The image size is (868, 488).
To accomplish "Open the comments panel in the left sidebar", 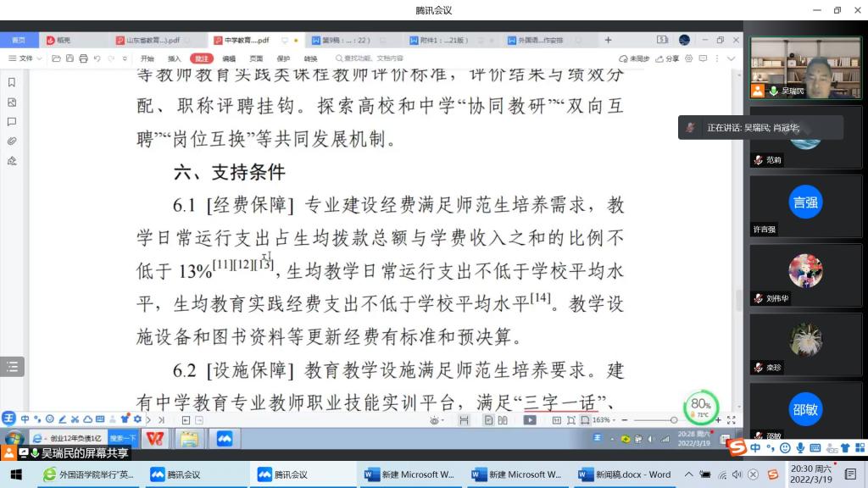I will click(12, 121).
